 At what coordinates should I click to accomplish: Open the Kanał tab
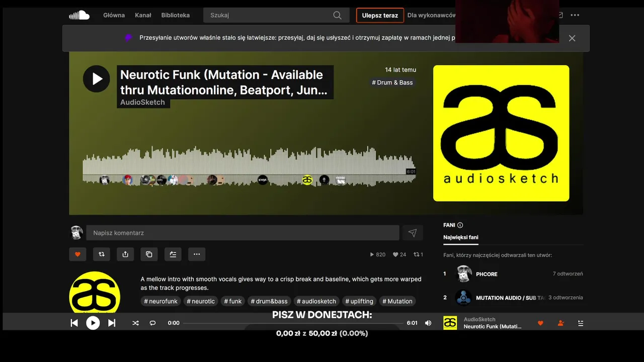coord(143,15)
